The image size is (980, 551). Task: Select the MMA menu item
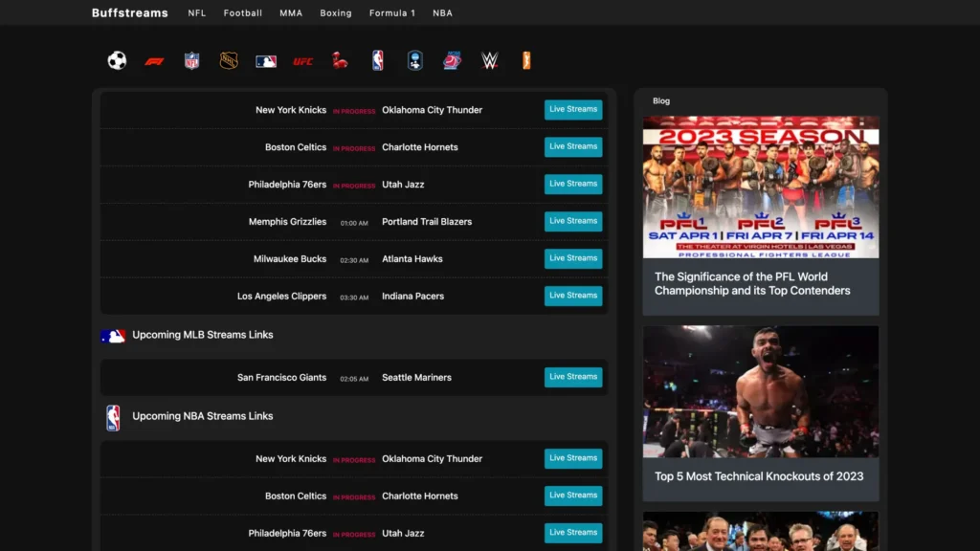click(x=291, y=13)
